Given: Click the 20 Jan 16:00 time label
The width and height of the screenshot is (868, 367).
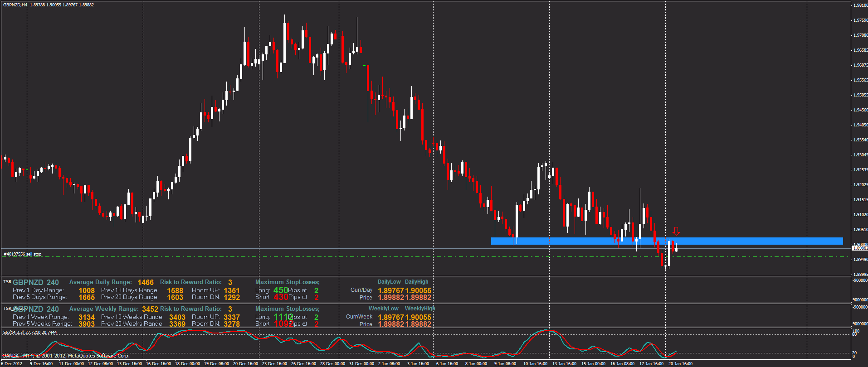Looking at the screenshot, I should 680,363.
